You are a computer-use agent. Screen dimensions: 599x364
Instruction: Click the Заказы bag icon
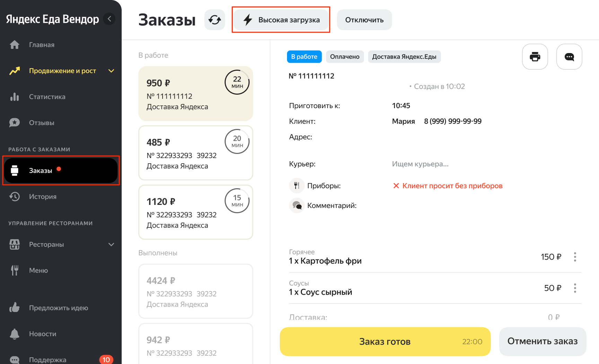pos(15,171)
